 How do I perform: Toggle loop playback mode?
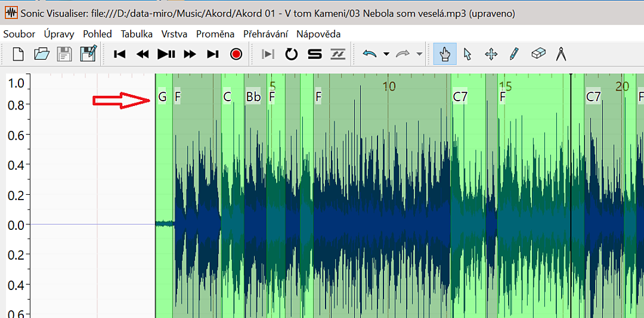click(x=291, y=54)
